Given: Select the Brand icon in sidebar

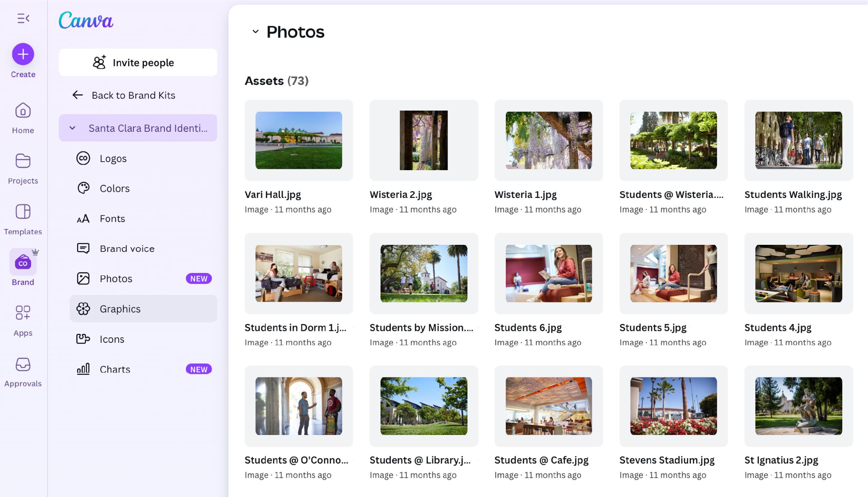Looking at the screenshot, I should [23, 263].
